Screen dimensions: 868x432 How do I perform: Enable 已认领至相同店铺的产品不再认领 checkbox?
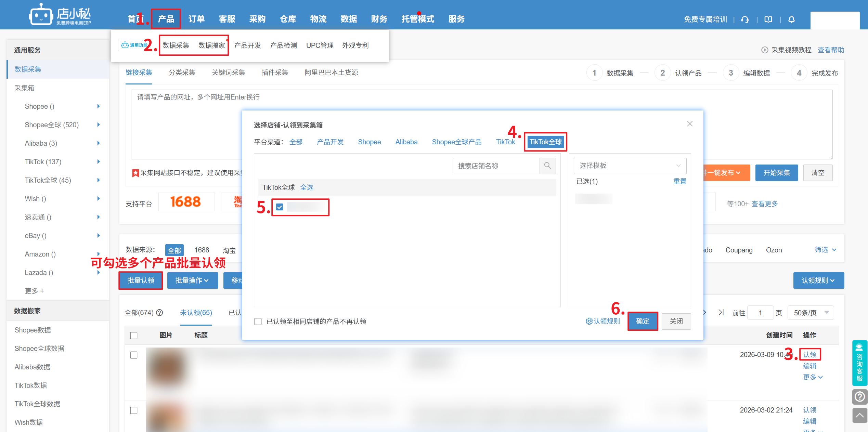[258, 321]
